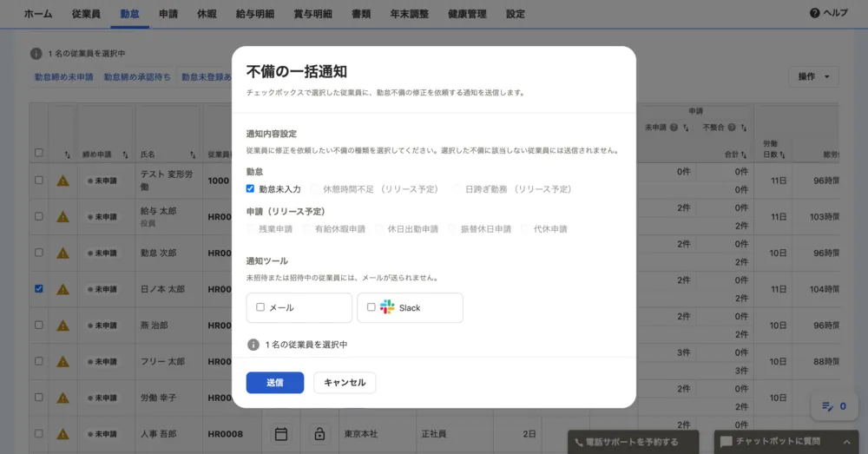Click the ヘルプ link
Viewport: 868px width, 454px height.
829,13
